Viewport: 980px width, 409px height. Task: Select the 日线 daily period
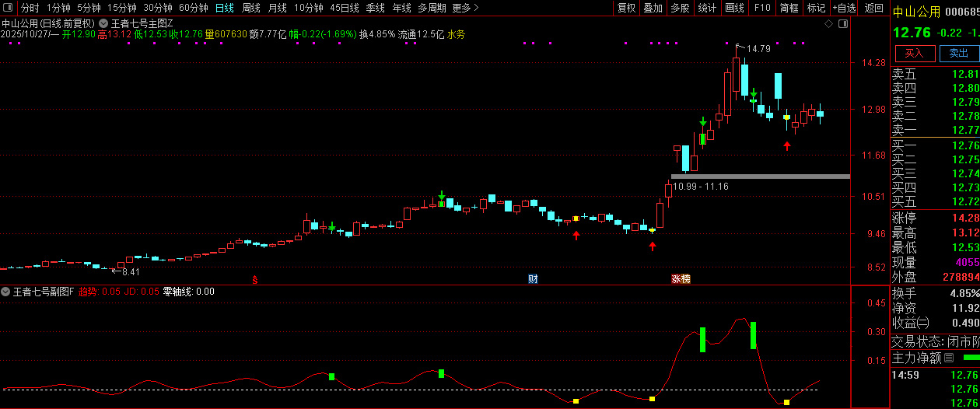(224, 8)
